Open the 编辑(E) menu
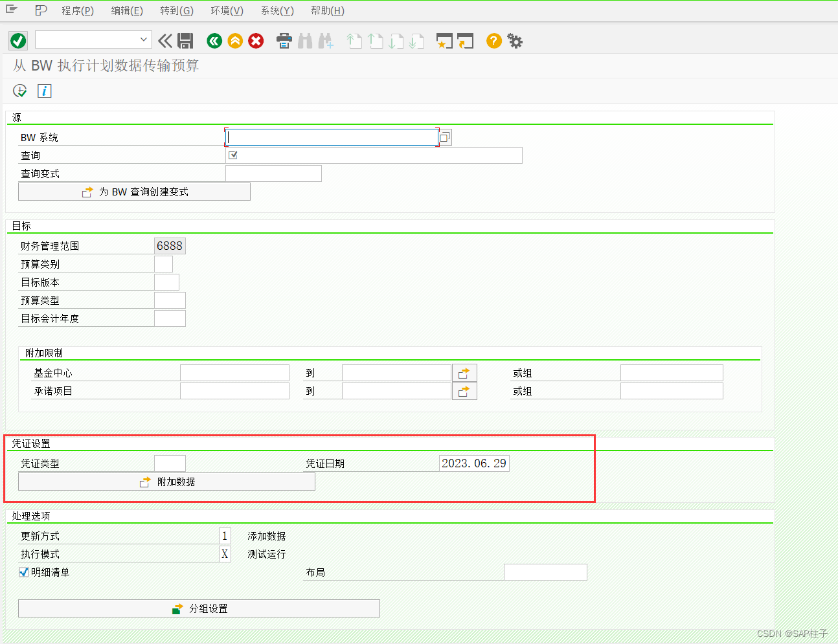Image resolution: width=838 pixels, height=644 pixels. tap(127, 10)
